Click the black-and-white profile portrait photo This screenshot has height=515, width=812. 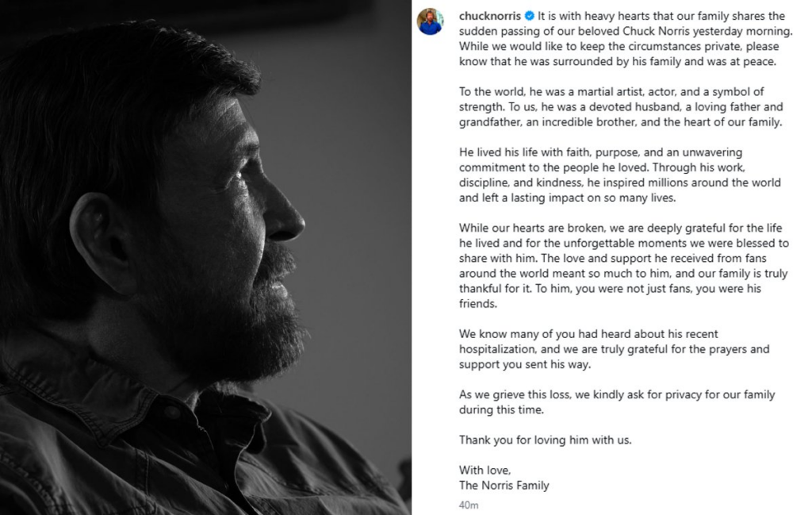(x=205, y=257)
